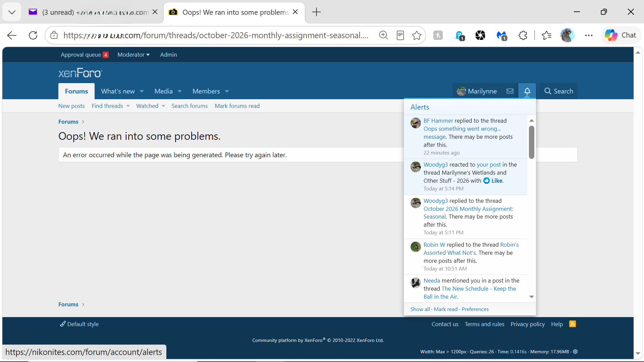Image resolution: width=644 pixels, height=362 pixels.
Task: Open alert Preferences link
Action: coord(475,309)
